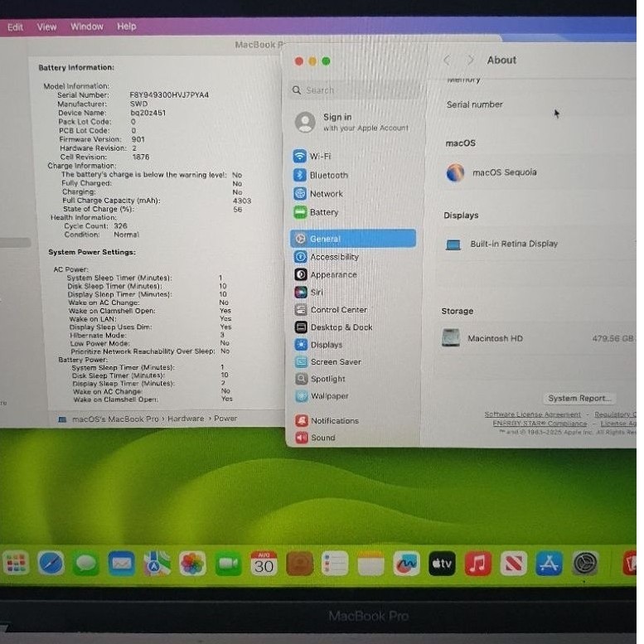Click the Condition value Normal

[127, 235]
